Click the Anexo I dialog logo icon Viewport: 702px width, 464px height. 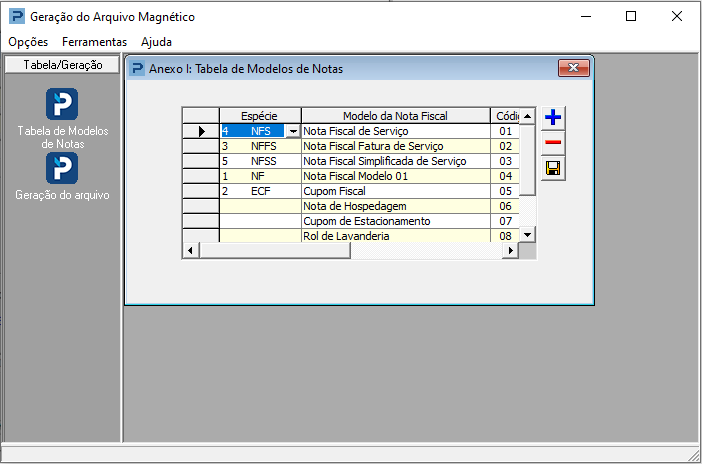coord(137,69)
